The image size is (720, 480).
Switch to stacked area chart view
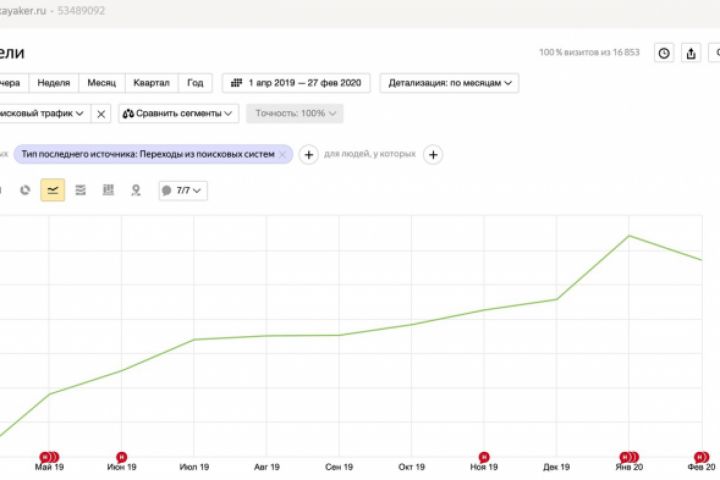click(80, 190)
